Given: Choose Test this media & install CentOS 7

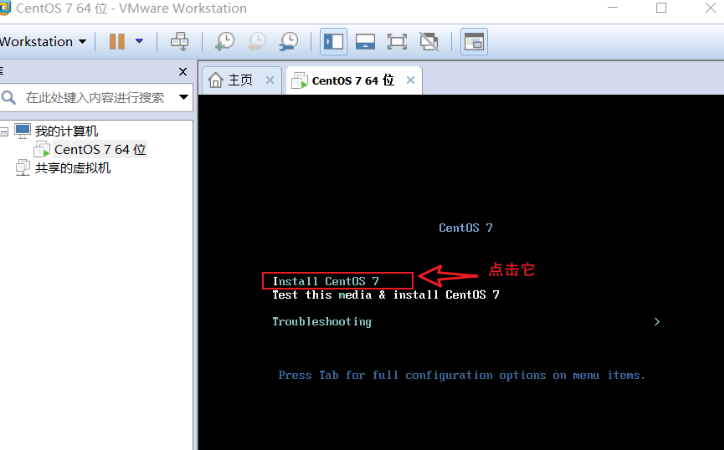Looking at the screenshot, I should click(x=386, y=294).
